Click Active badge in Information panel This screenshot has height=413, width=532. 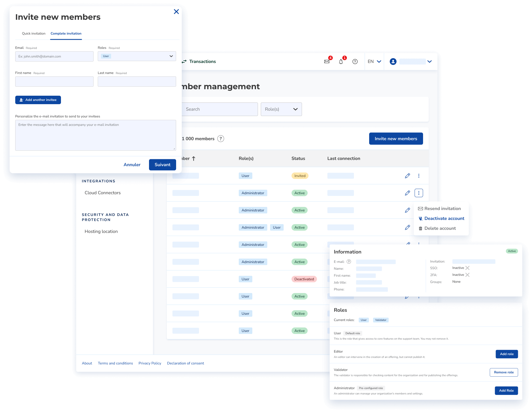coord(512,251)
